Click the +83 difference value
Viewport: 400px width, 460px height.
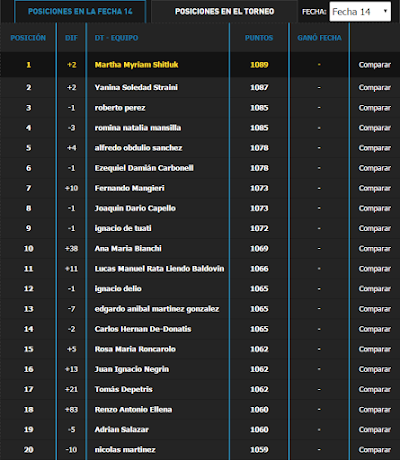pyautogui.click(x=71, y=410)
